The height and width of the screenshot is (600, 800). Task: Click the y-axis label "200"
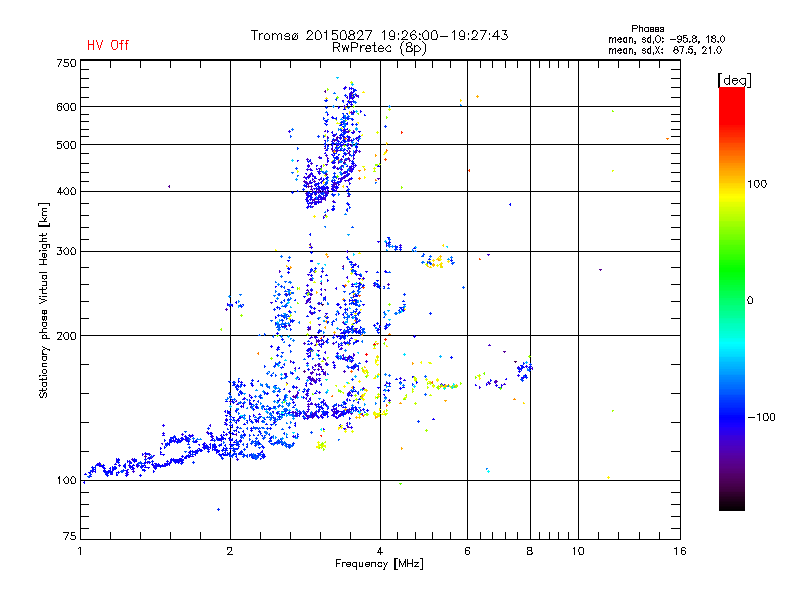click(x=66, y=336)
